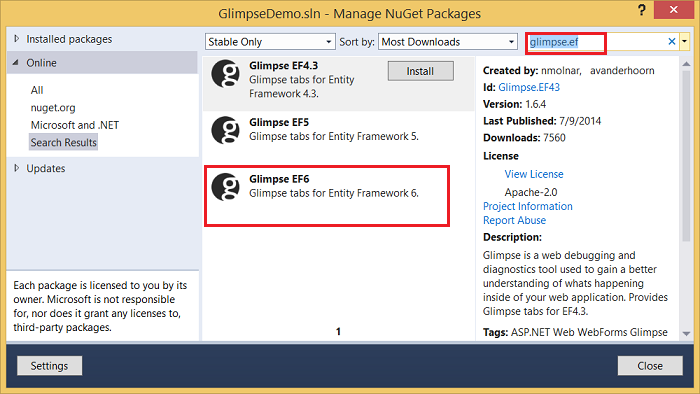Click the Apache-2.0 license text

(531, 192)
